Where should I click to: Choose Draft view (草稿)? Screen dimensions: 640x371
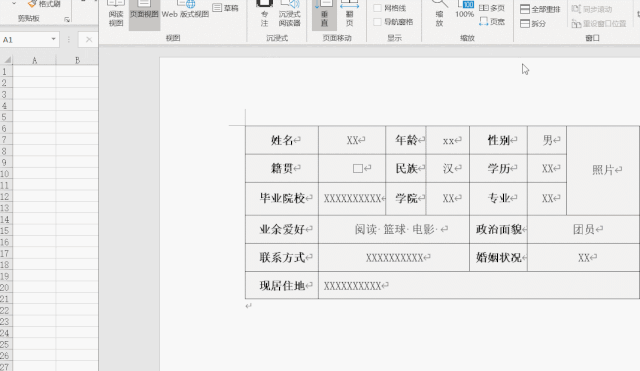coord(226,8)
